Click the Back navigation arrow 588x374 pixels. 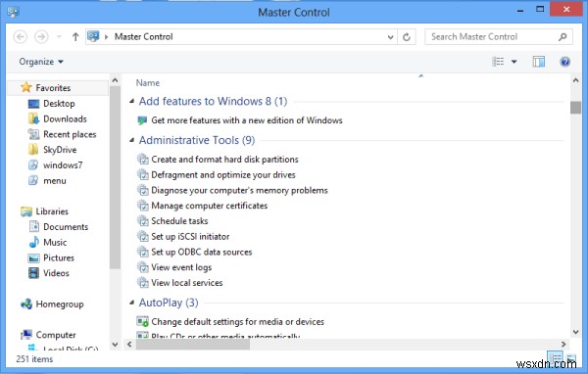(x=21, y=37)
